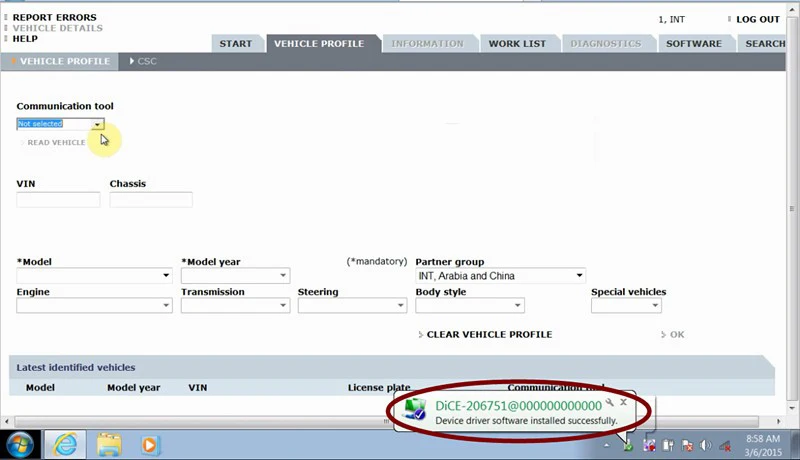This screenshot has width=800, height=460.
Task: Click CLEAR VEHICLE PROFILE
Action: coord(489,335)
